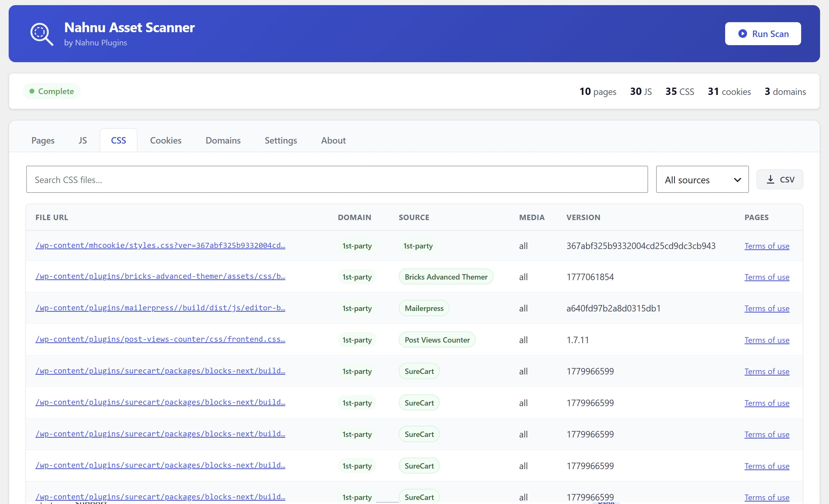Click version value 1.7.11
829x504 pixels.
click(578, 340)
